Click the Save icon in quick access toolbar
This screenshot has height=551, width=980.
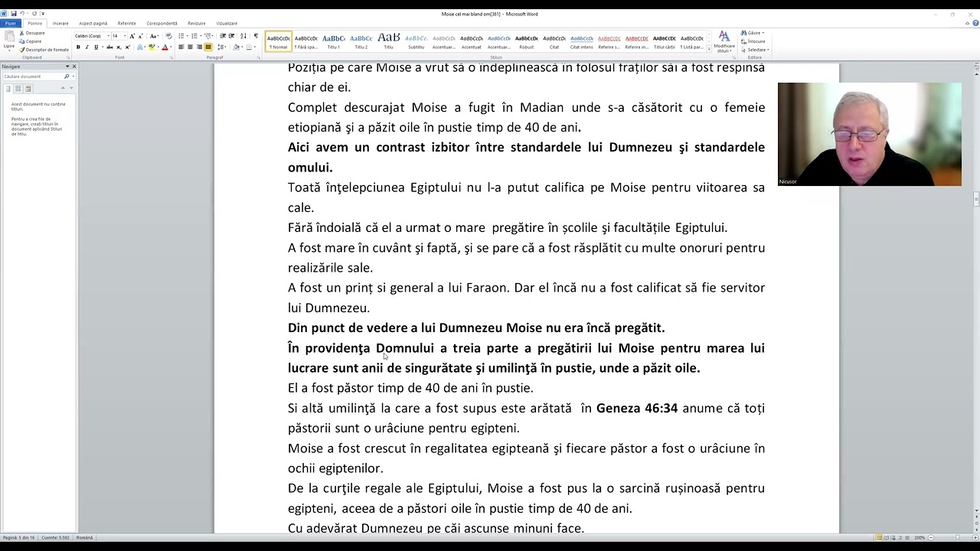point(13,14)
